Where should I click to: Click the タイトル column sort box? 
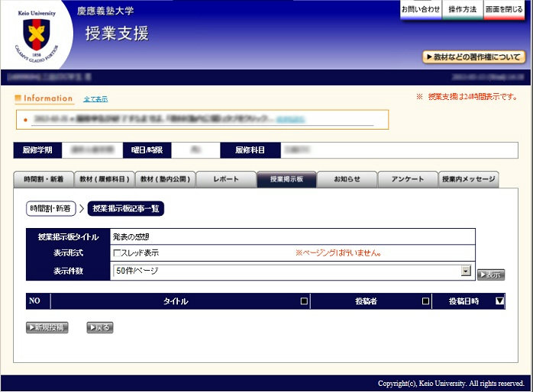[x=304, y=301]
